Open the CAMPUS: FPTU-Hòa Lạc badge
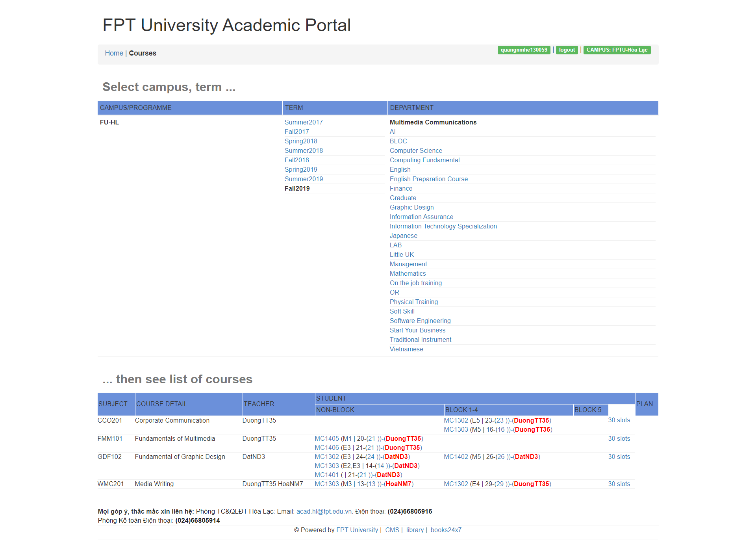The height and width of the screenshot is (540, 756). 617,50
